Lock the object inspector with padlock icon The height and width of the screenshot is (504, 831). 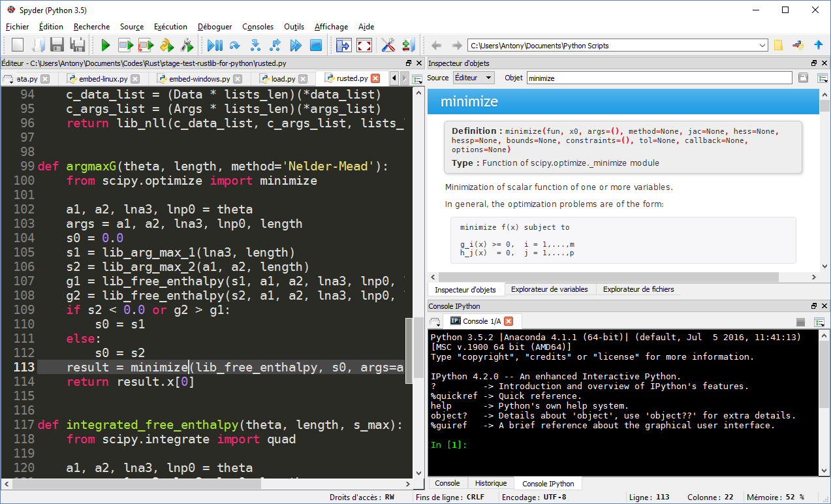(803, 78)
